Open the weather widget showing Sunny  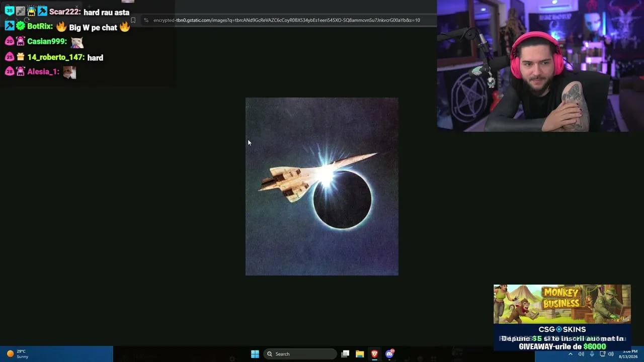[18, 354]
